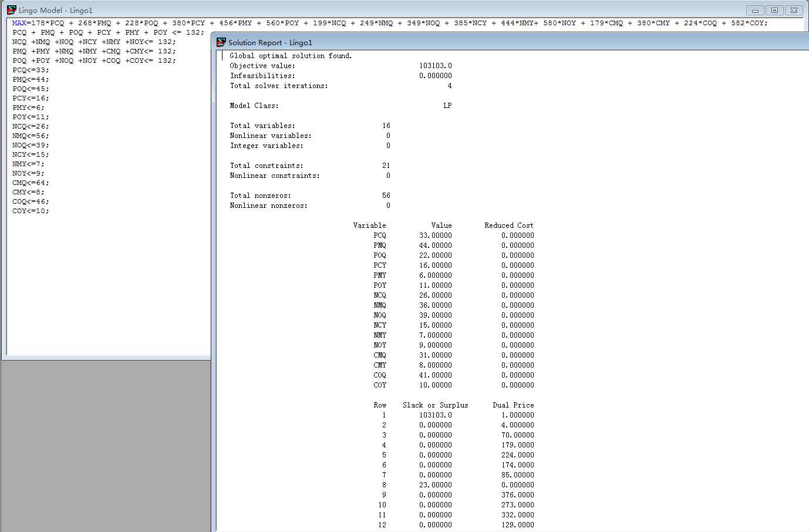809x532 pixels.
Task: Click the value 33.00000 in the PCQ row
Action: [x=436, y=235]
